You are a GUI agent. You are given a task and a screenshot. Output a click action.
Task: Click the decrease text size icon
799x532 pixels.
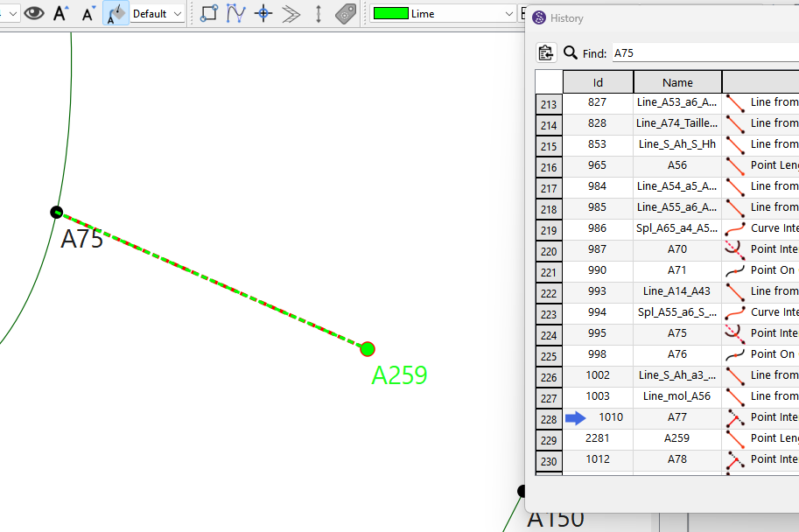(88, 13)
